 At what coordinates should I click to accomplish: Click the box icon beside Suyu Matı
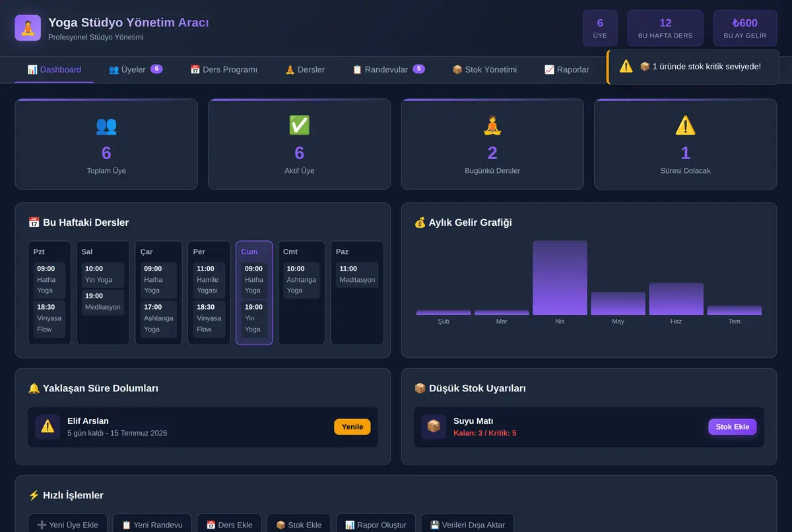click(434, 426)
